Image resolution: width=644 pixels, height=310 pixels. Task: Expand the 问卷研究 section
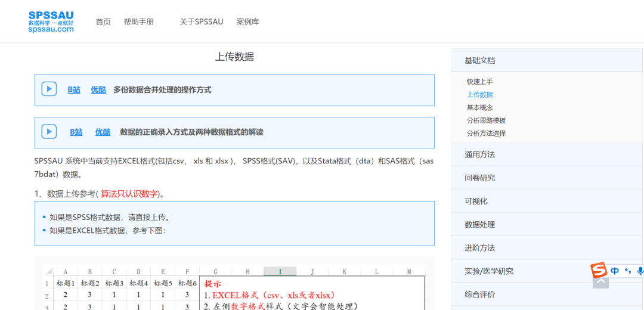click(x=546, y=178)
